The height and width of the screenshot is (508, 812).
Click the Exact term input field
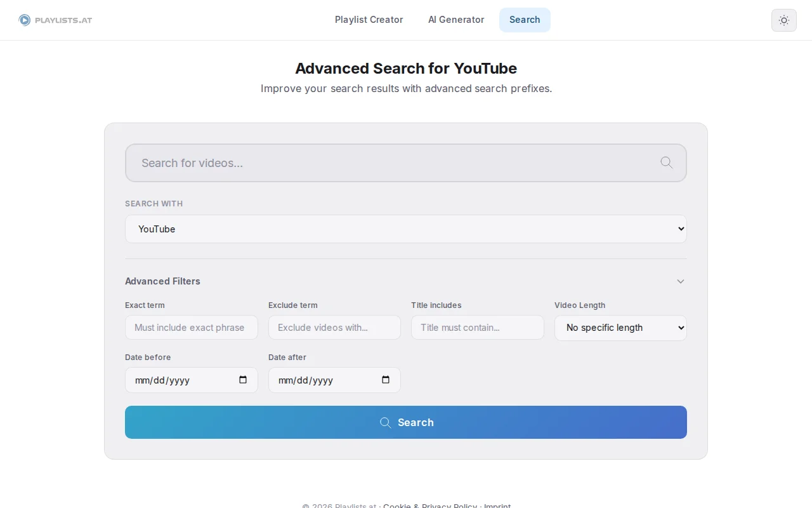click(x=192, y=328)
